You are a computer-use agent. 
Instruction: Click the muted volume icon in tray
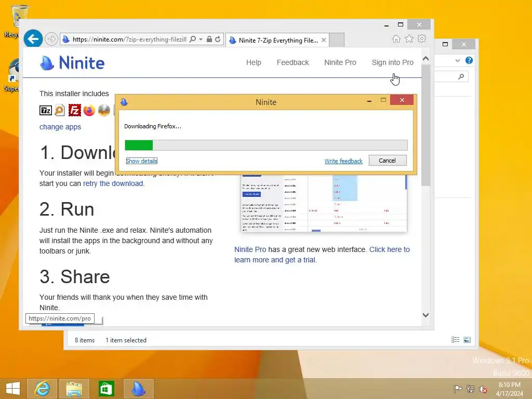483,389
